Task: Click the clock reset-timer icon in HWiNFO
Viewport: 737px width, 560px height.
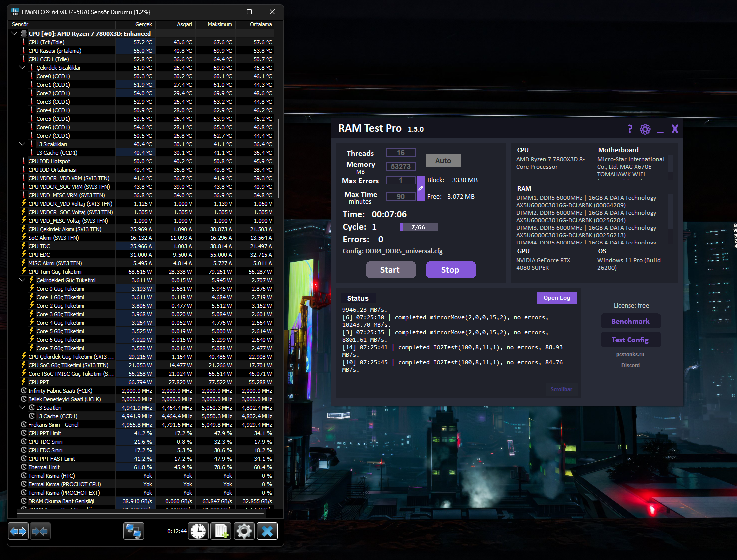Action: (x=198, y=531)
